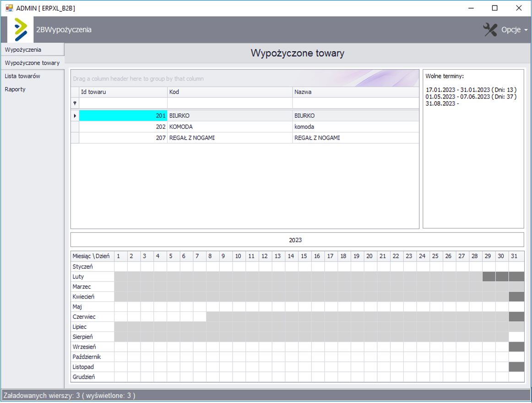The image size is (532, 403).
Task: Select Wypożyczone towary in sidebar
Action: tap(32, 63)
